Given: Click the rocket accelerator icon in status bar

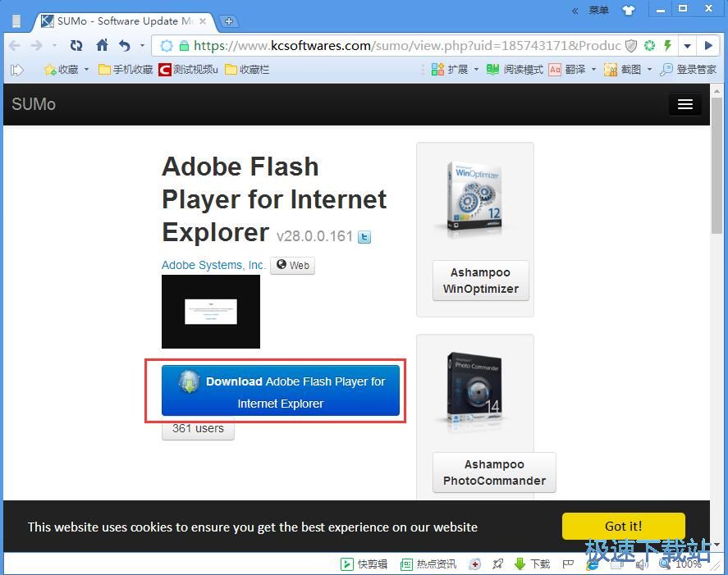Looking at the screenshot, I should [497, 564].
